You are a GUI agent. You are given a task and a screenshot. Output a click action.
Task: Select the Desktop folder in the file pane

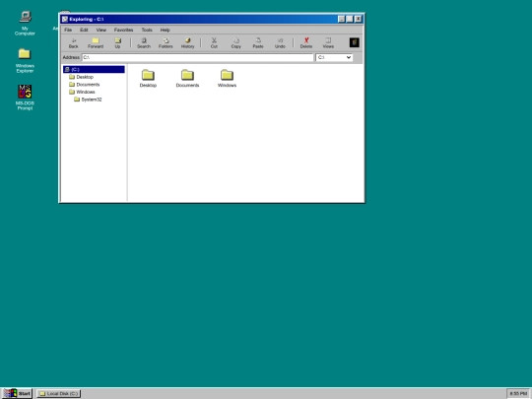148,79
